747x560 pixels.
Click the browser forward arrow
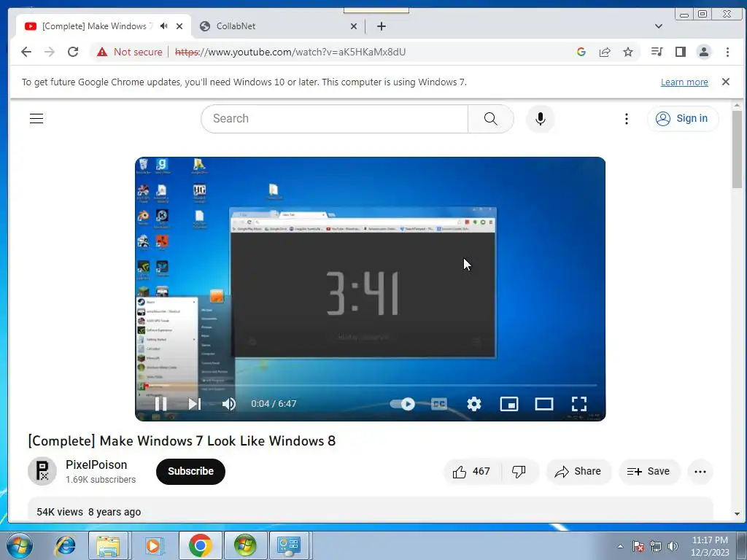pos(50,52)
